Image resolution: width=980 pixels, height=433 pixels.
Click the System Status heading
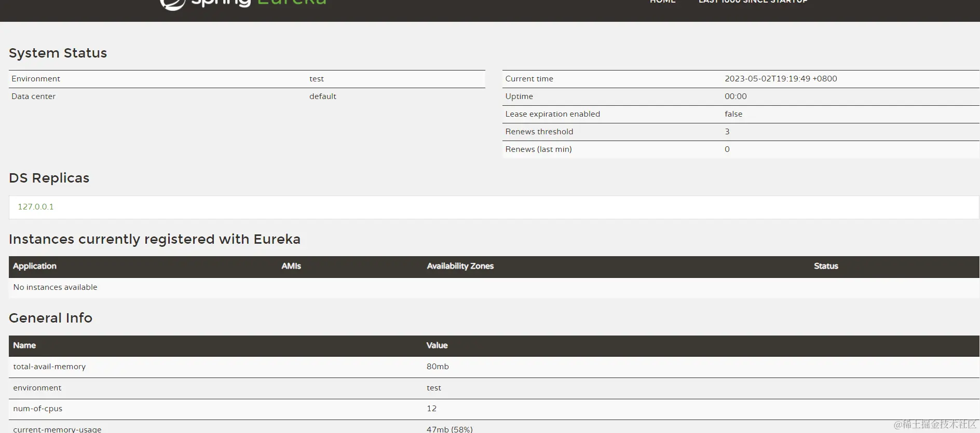click(x=58, y=53)
